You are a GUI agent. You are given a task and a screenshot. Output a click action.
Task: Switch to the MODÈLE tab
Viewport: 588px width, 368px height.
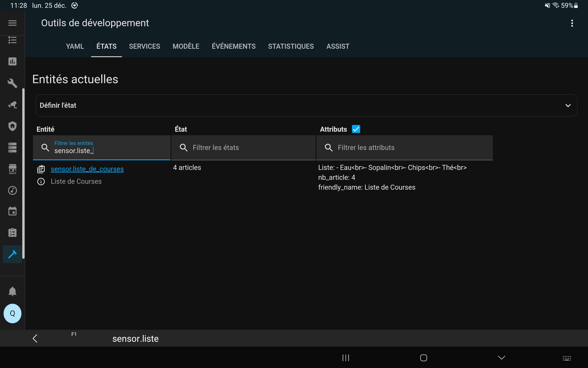[186, 46]
